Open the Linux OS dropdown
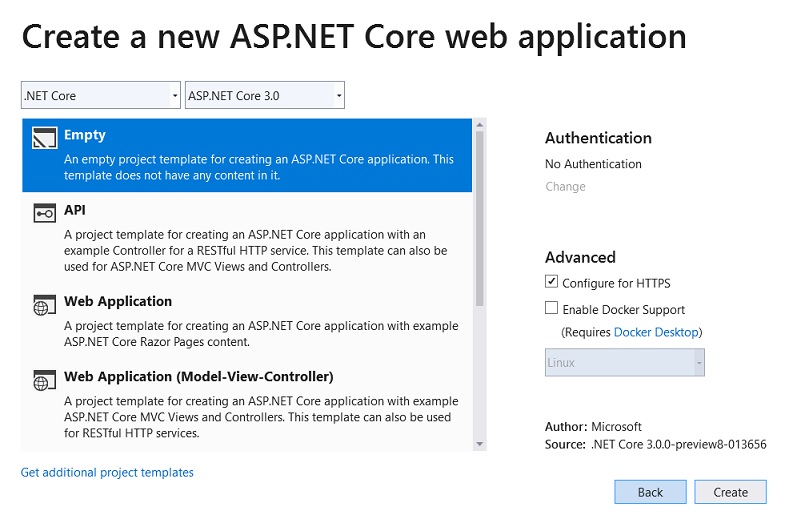Image resolution: width=789 pixels, height=515 pixels. [624, 362]
